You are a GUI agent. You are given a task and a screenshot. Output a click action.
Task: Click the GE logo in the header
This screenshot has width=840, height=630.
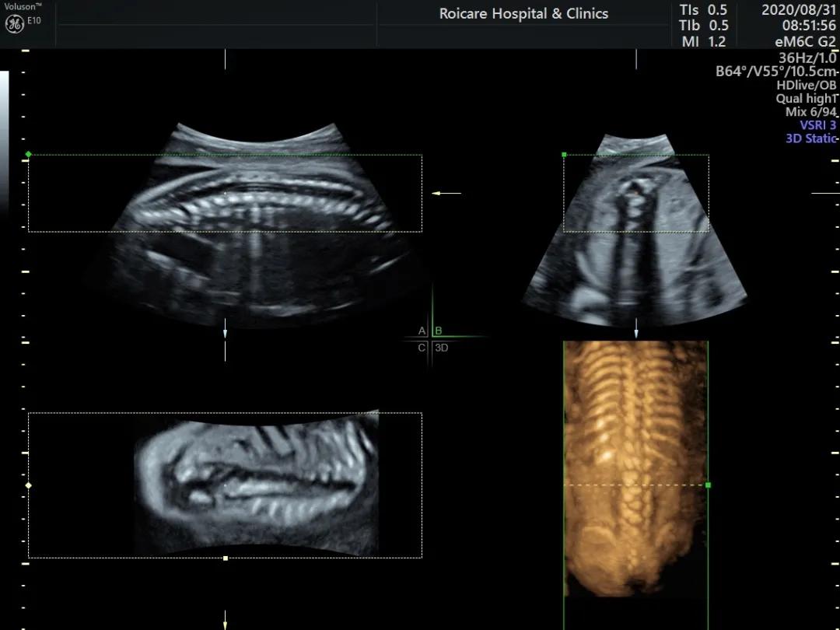(14, 24)
